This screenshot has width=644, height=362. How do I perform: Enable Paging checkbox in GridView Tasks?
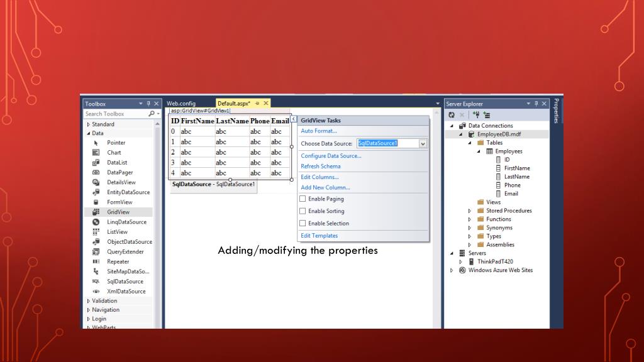click(x=303, y=199)
